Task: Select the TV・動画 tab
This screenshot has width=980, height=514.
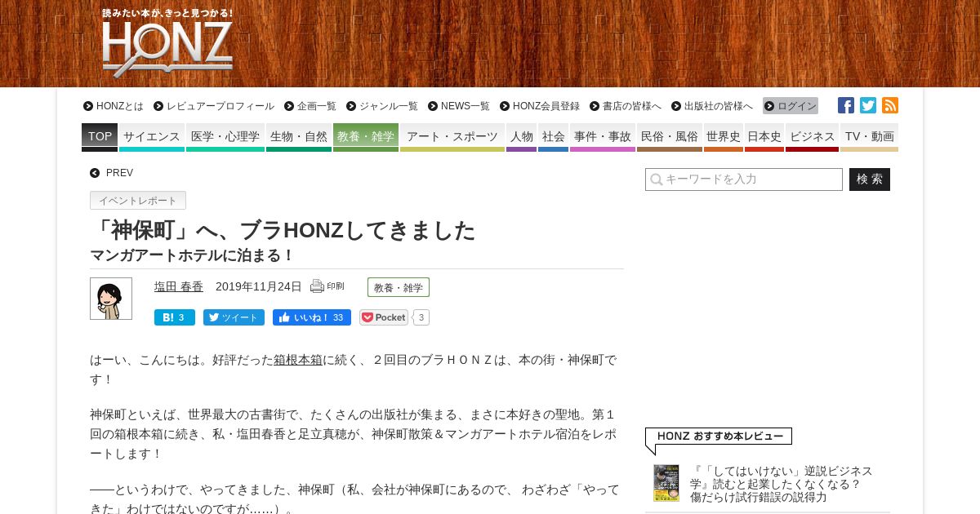Action: [x=869, y=137]
